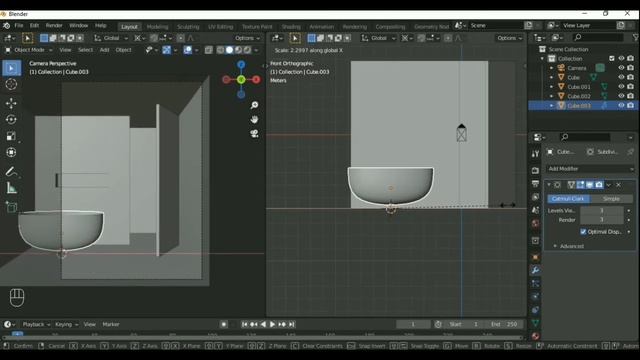The width and height of the screenshot is (640, 360).
Task: Click the green Y axis gizmo ball
Action: [241, 80]
